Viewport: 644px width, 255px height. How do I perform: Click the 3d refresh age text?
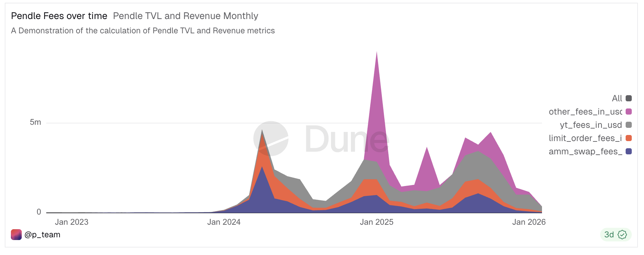click(609, 235)
